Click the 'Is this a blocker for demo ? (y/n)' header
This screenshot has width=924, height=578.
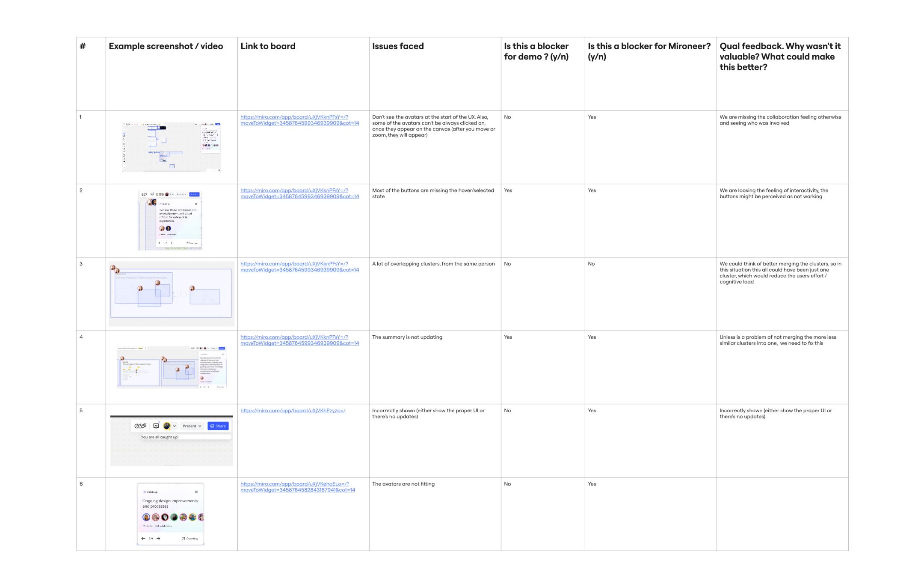[x=536, y=51]
